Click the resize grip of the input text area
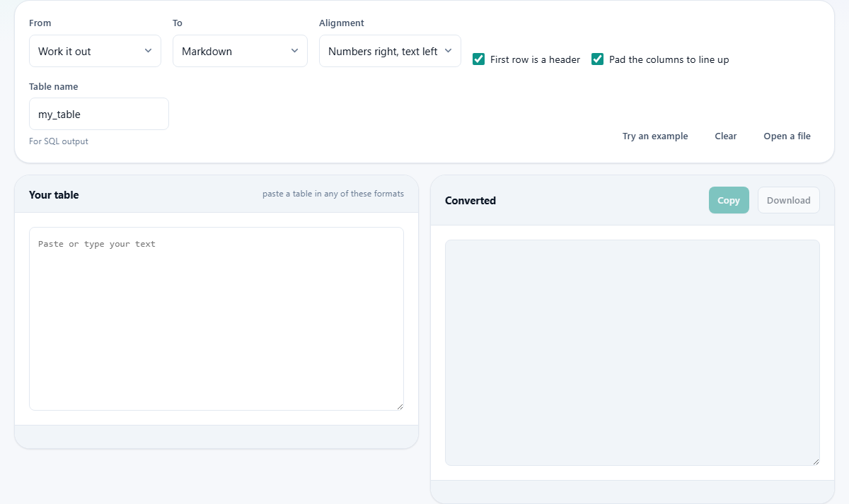Viewport: 849px width, 504px height. point(400,406)
